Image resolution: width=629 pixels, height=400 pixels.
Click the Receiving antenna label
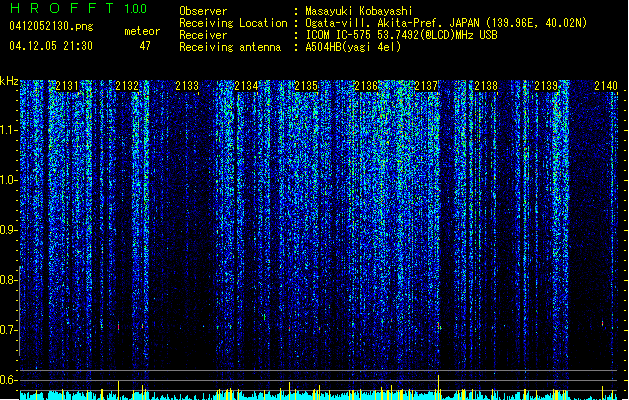pyautogui.click(x=230, y=47)
